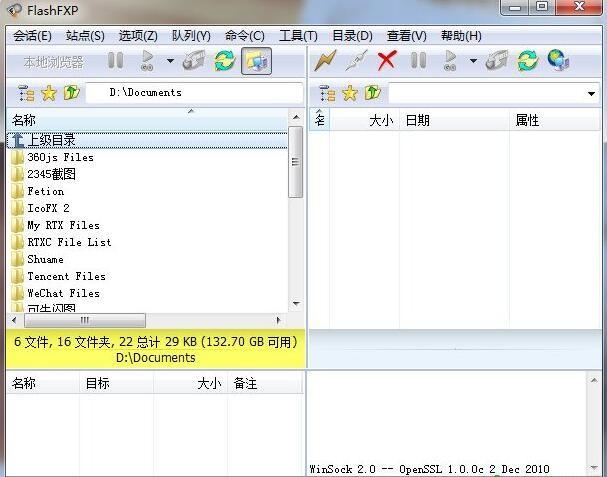Expand the remote pane GO dropdown arrow
The height and width of the screenshot is (477, 607).
473,61
